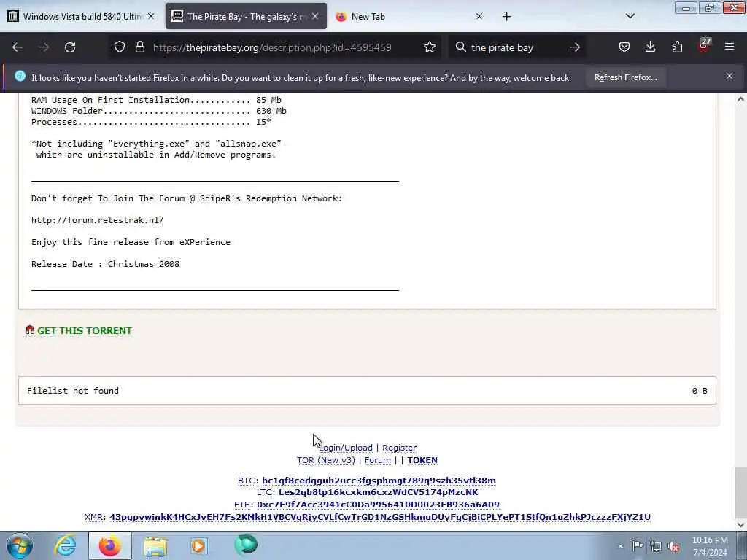747x560 pixels.
Task: Click GET THIS TORRENT link
Action: (x=85, y=330)
